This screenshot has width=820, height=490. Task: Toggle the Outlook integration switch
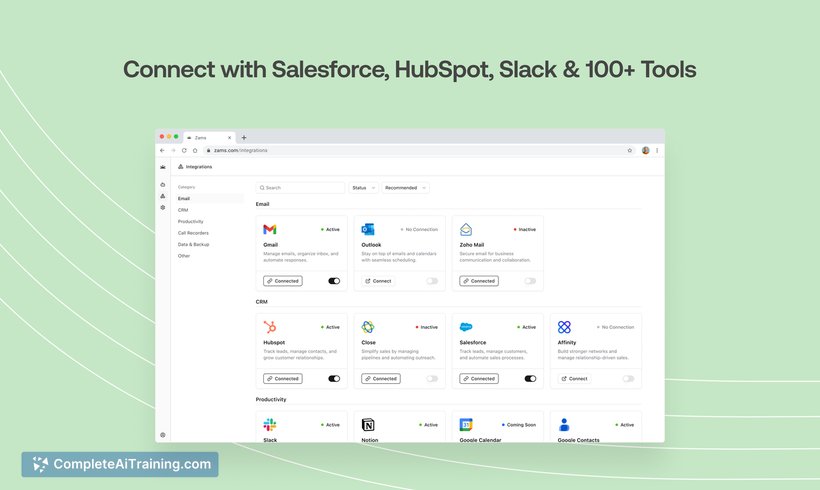pos(432,281)
